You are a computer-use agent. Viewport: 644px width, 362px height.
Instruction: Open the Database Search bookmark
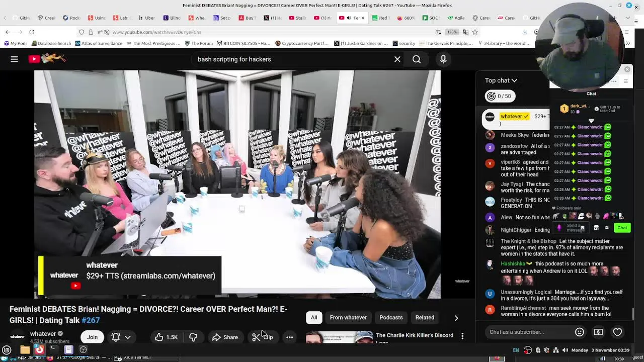[x=51, y=43]
